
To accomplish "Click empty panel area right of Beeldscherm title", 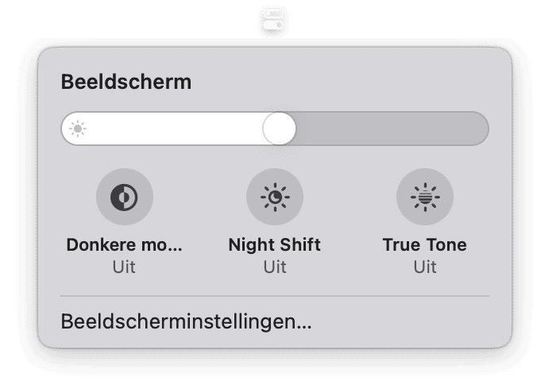I will [342, 82].
